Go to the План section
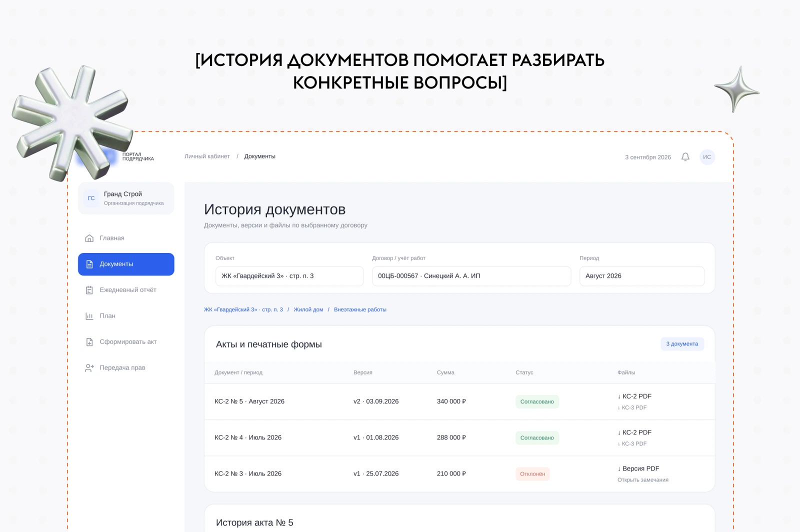Viewport: 800px width, 532px height. (x=126, y=316)
